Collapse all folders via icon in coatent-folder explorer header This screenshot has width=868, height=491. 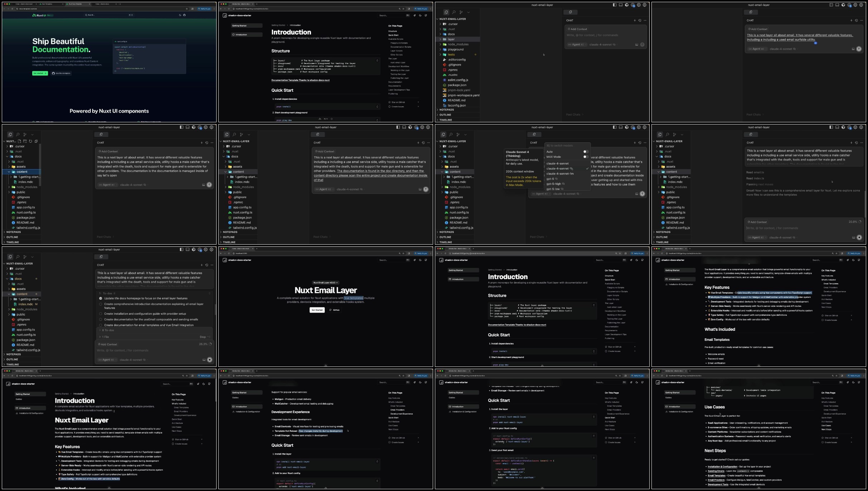click(x=36, y=141)
